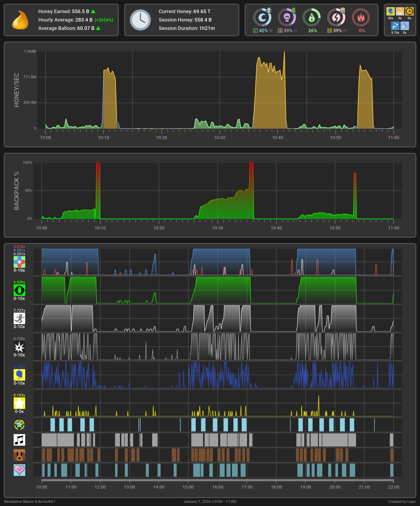Image resolution: width=420 pixels, height=506 pixels.
Task: Click the blue balloon 45x buff icon
Action: coord(390,11)
